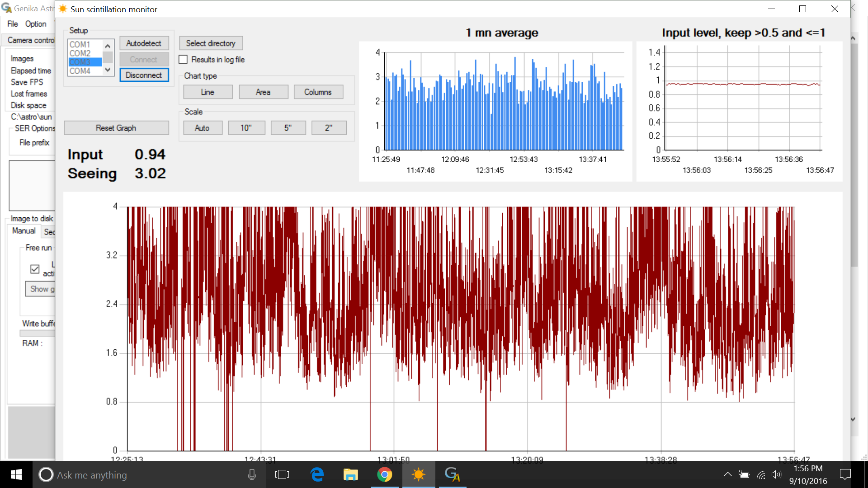The image size is (868, 488).
Task: Open the volume speaker tray icon
Action: tap(776, 474)
